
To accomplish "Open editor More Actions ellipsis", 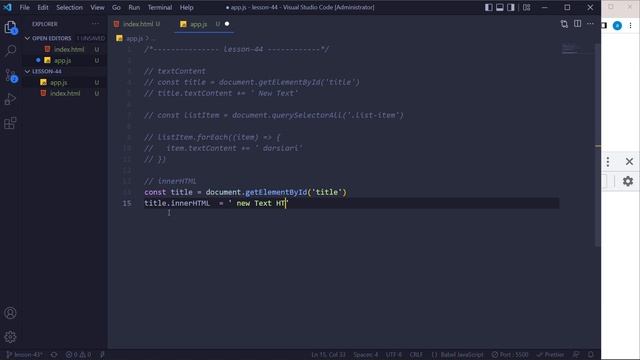I will tap(590, 24).
